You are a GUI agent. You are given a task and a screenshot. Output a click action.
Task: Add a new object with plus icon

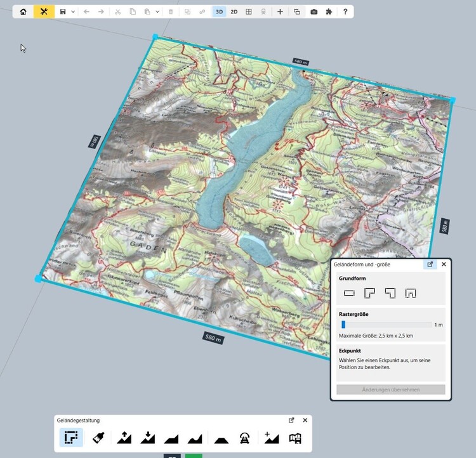pyautogui.click(x=280, y=12)
